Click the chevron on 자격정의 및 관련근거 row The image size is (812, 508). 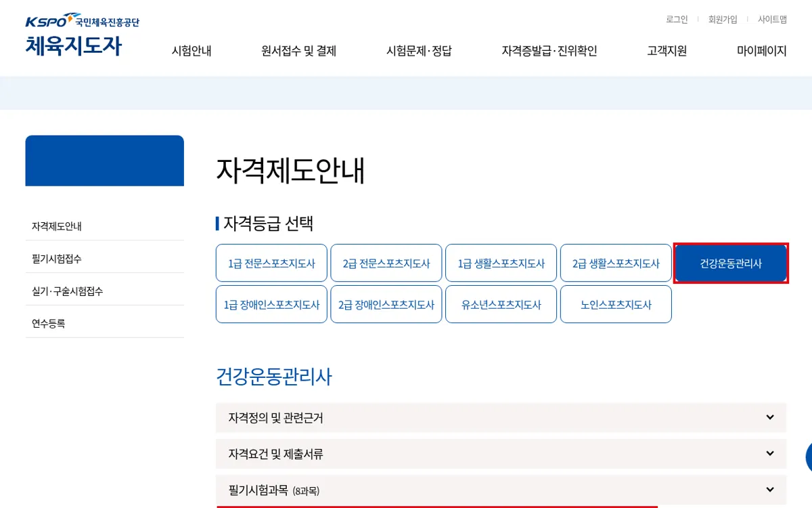[770, 417]
